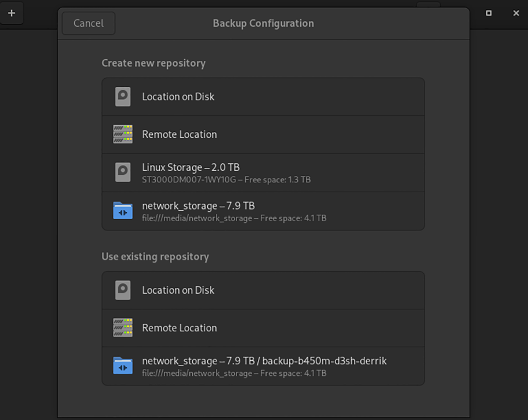Click the green server rack icon for existing Remote Location

pyautogui.click(x=123, y=328)
